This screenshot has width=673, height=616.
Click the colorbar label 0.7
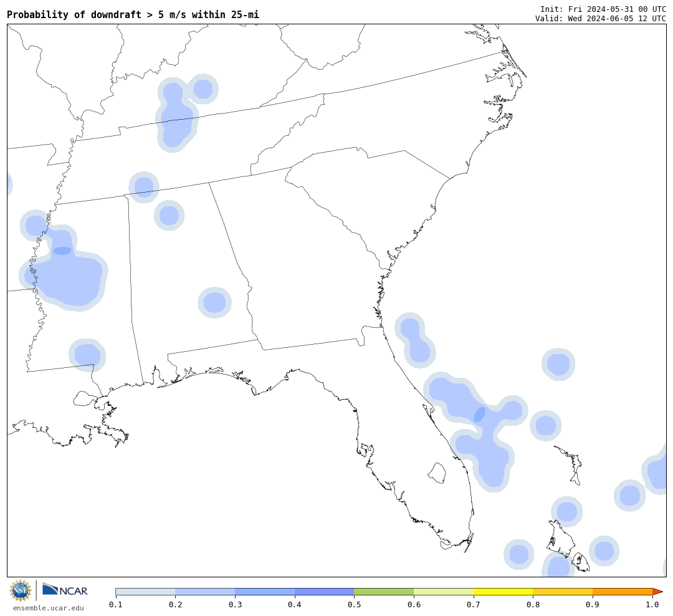point(474,605)
